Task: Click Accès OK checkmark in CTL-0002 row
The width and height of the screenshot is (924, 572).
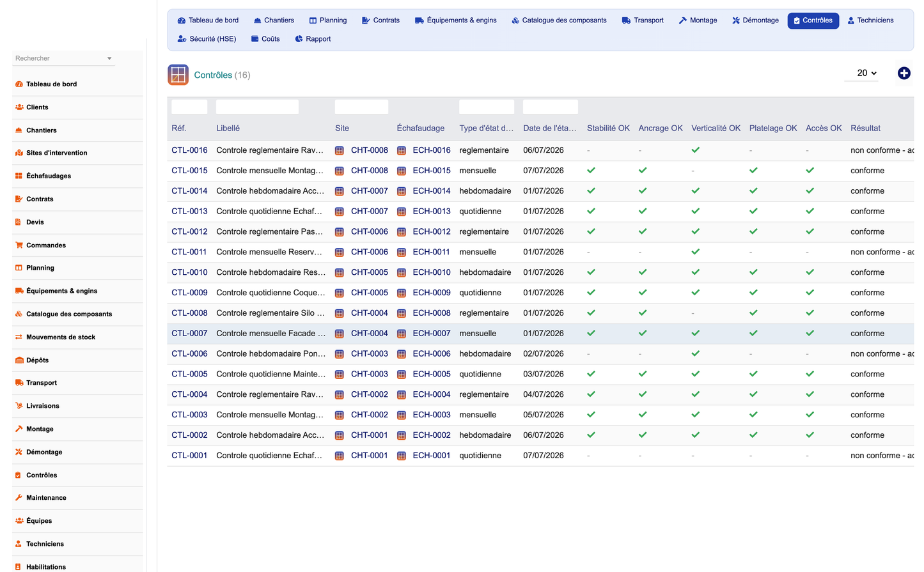Action: [x=810, y=435]
